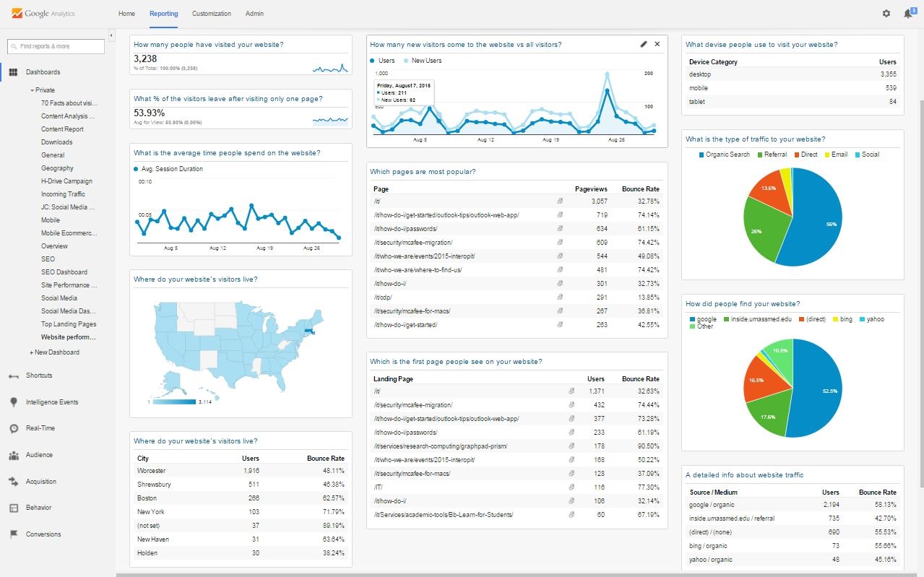
Task: Collapse the left sidebar with arrow handle
Action: point(111,35)
